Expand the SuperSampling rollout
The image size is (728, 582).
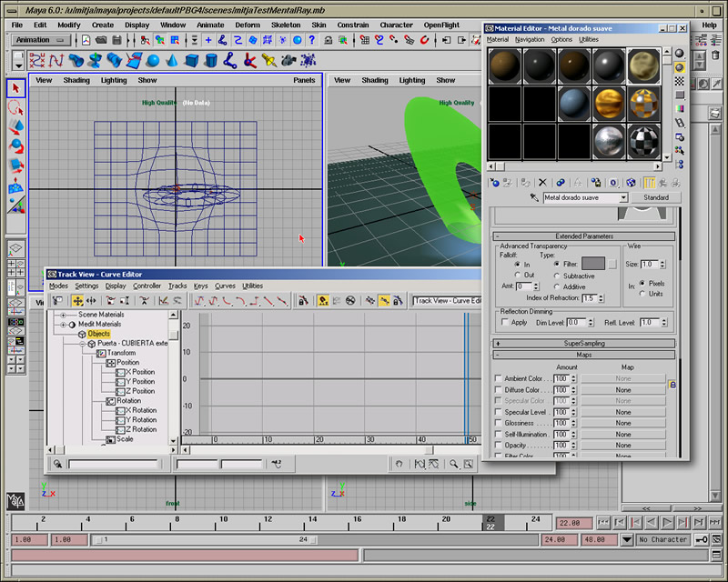pos(584,344)
